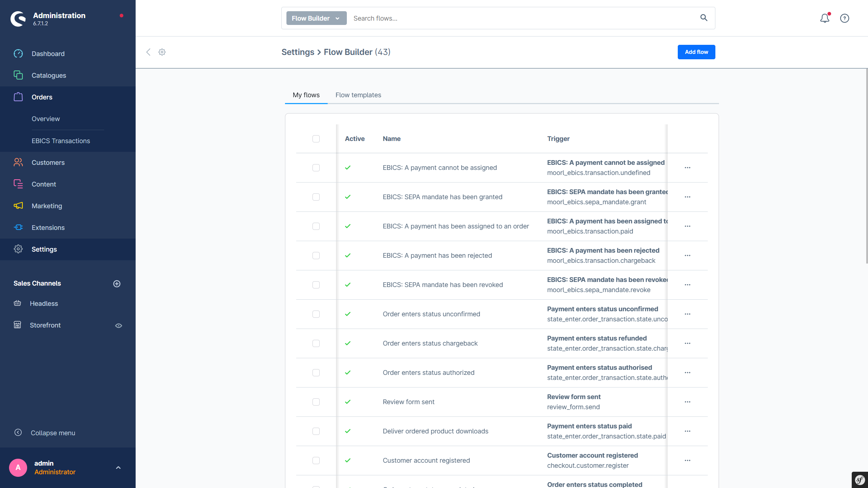This screenshot has height=488, width=868.
Task: Tick checkbox for EBICS payment rejected flow
Action: [316, 256]
